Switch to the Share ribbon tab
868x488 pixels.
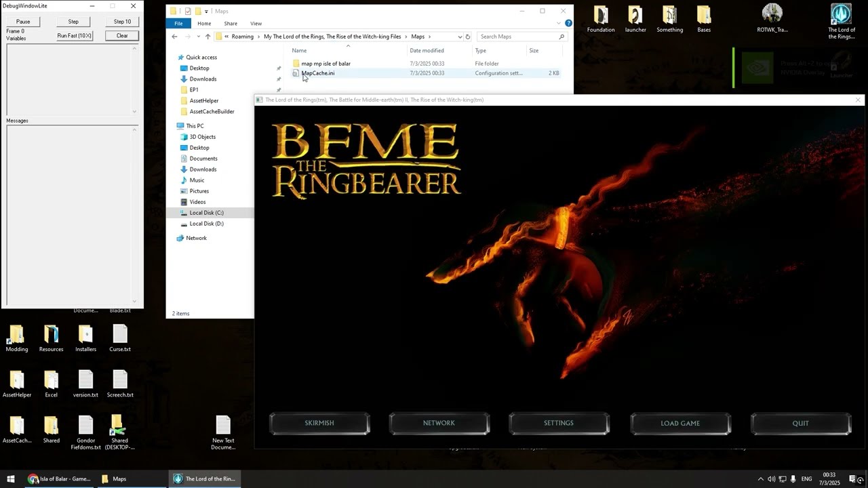tap(231, 23)
